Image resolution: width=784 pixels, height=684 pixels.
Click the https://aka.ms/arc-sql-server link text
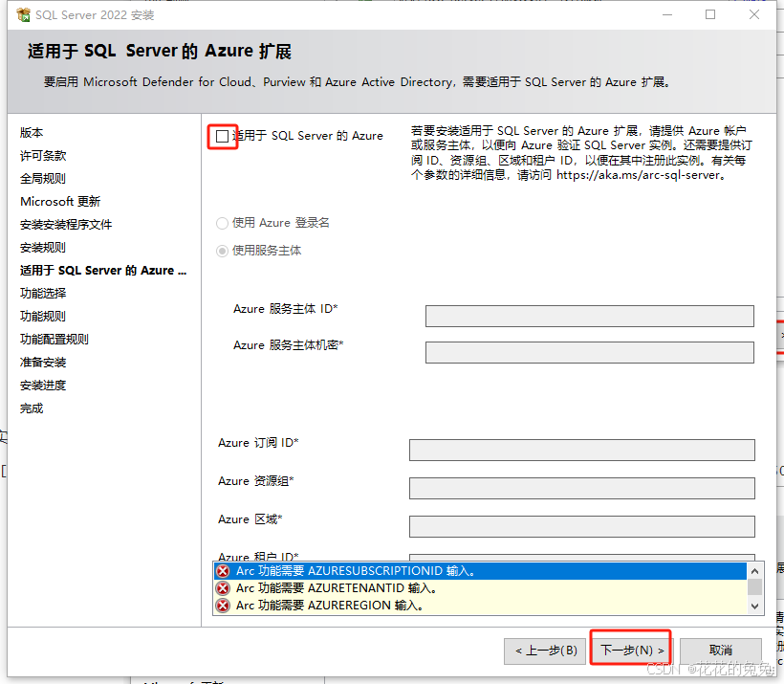638,175
